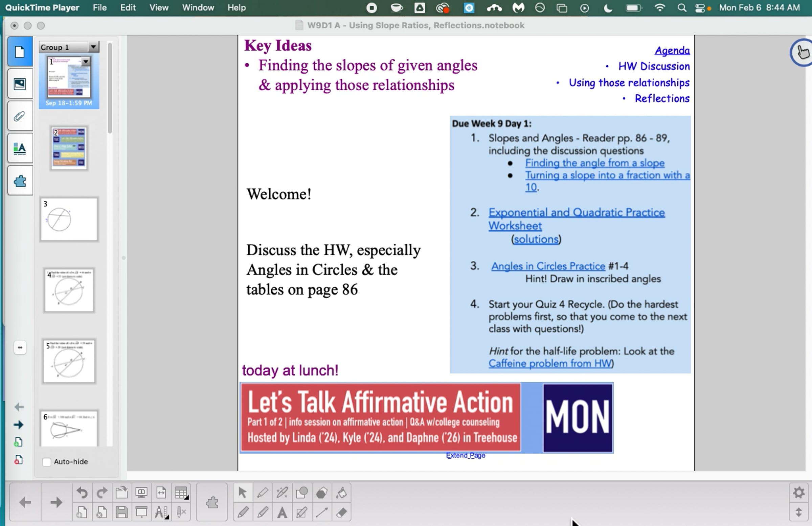This screenshot has height=526, width=812.
Task: Open page 1 thumbnail menu arrow
Action: point(86,62)
